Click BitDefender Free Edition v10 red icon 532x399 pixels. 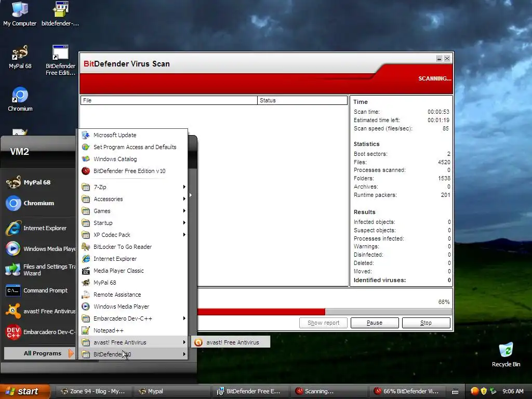[86, 171]
